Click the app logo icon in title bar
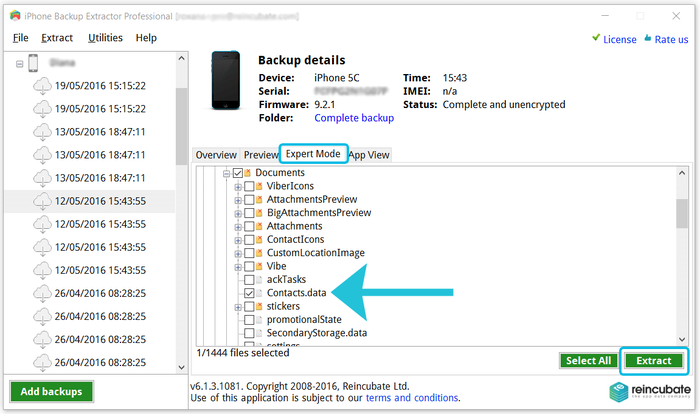700x414 pixels. (15, 16)
